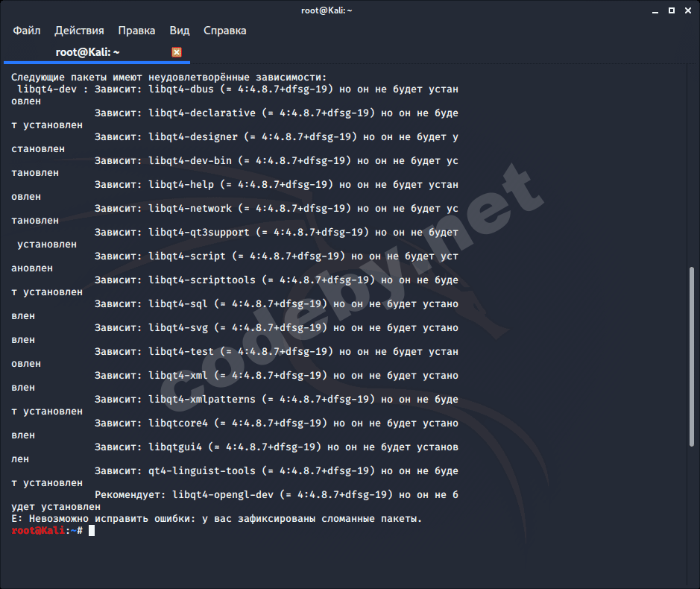Click the vertical scrollbar thumb
The height and width of the screenshot is (589, 700).
(x=692, y=356)
